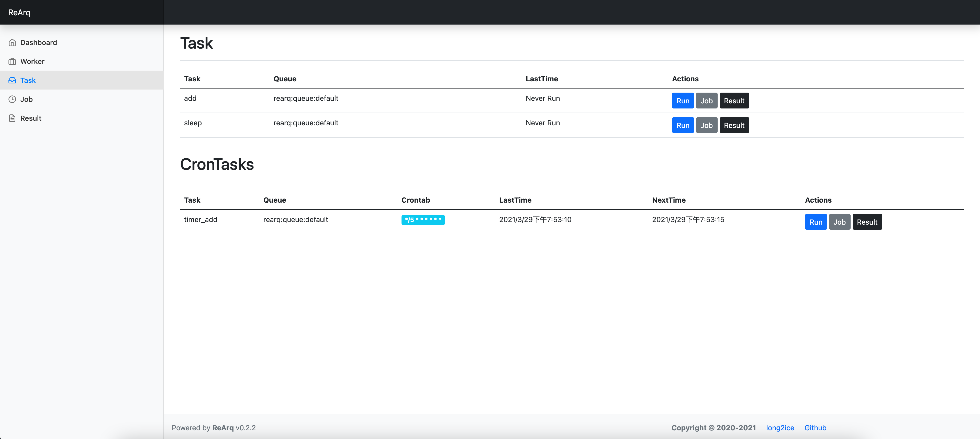980x439 pixels.
Task: Click the Job clock icon
Action: click(12, 99)
